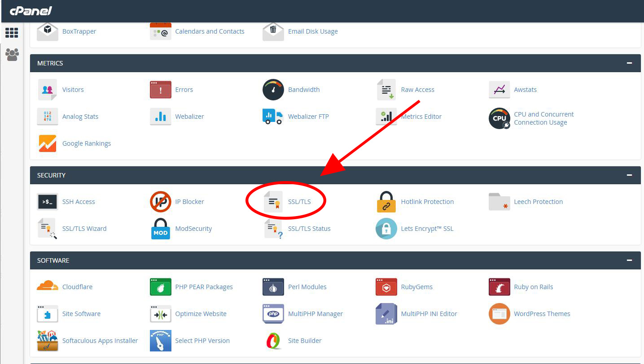Screen dimensions: 644x364
Task: Open the SSL/TLS Status link
Action: pyautogui.click(x=309, y=229)
